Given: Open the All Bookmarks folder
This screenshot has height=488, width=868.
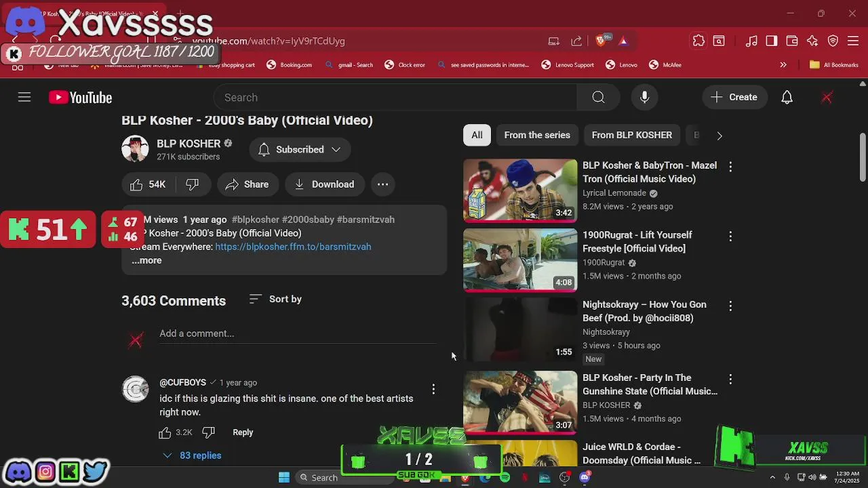Looking at the screenshot, I should pos(834,65).
